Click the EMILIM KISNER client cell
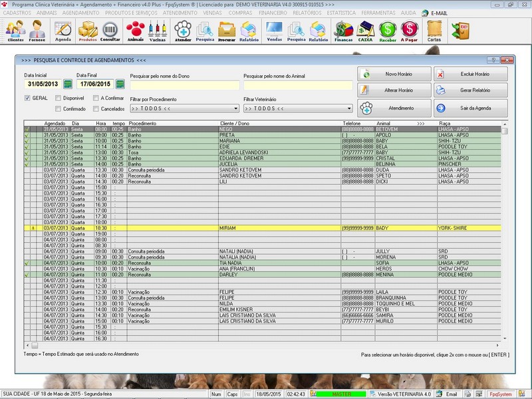The image size is (532, 399). (x=279, y=309)
